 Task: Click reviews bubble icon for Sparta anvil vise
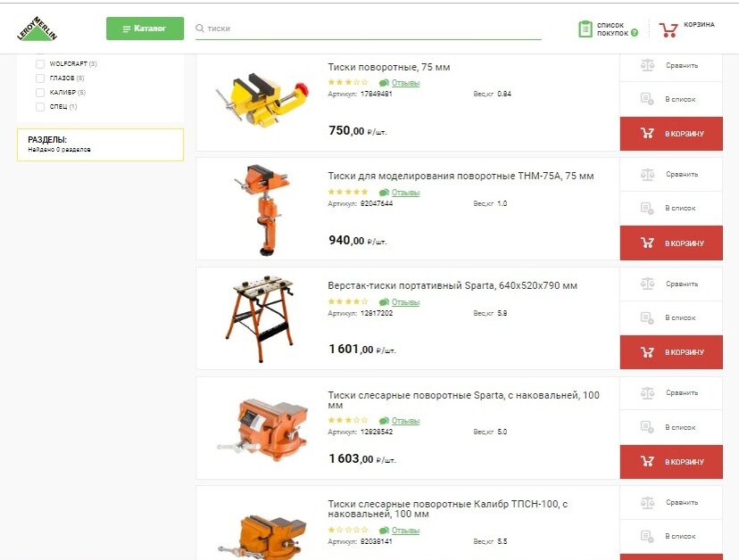click(x=384, y=421)
